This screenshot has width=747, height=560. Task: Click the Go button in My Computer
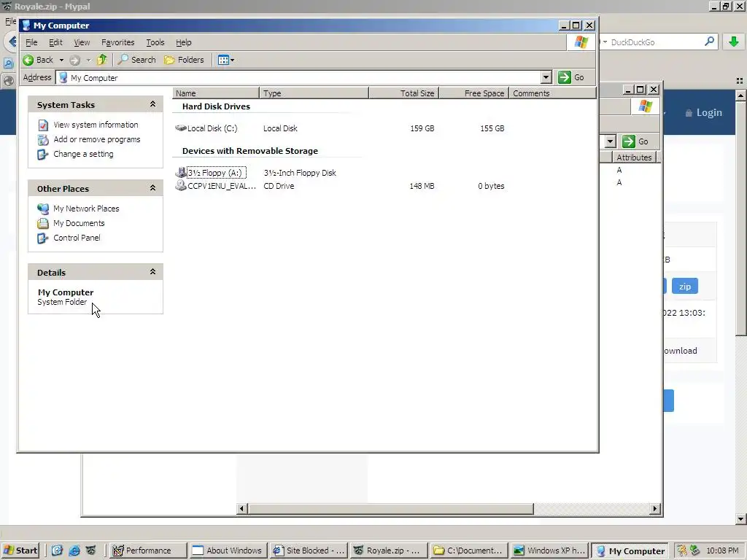(x=571, y=77)
